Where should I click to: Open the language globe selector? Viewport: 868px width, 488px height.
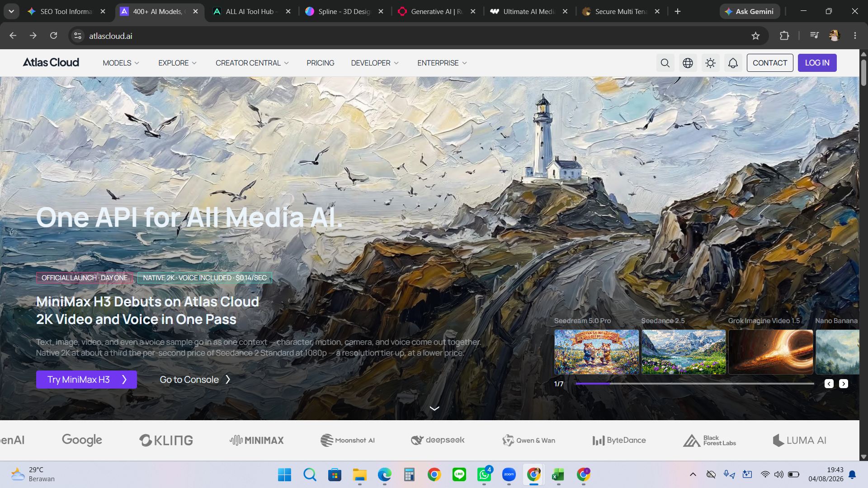[688, 63]
